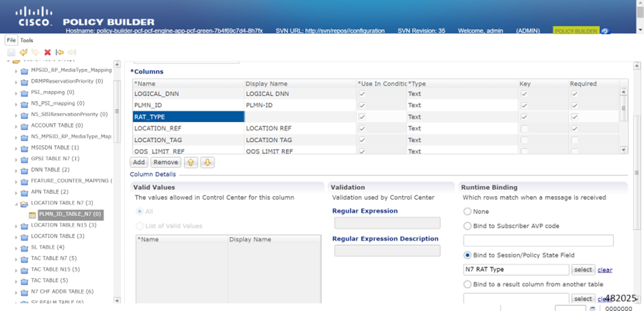Select PLMN_ID_TABLE_N7 tree item

click(70, 215)
